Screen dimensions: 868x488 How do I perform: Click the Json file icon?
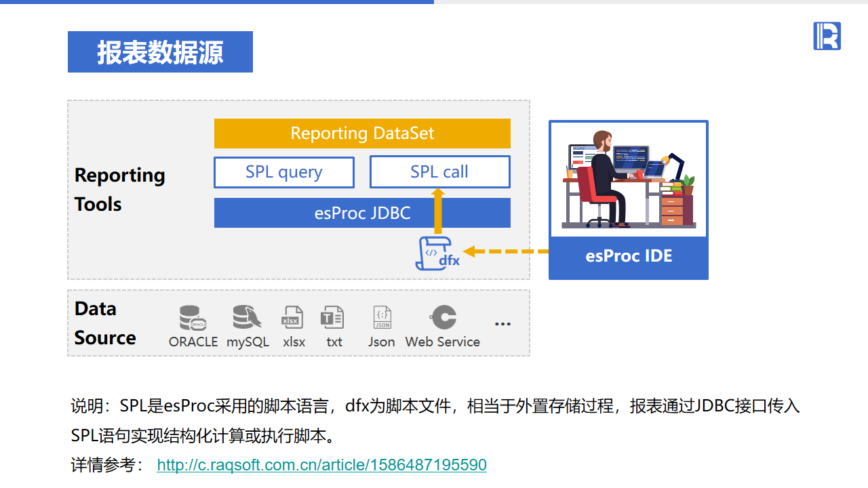click(x=382, y=317)
